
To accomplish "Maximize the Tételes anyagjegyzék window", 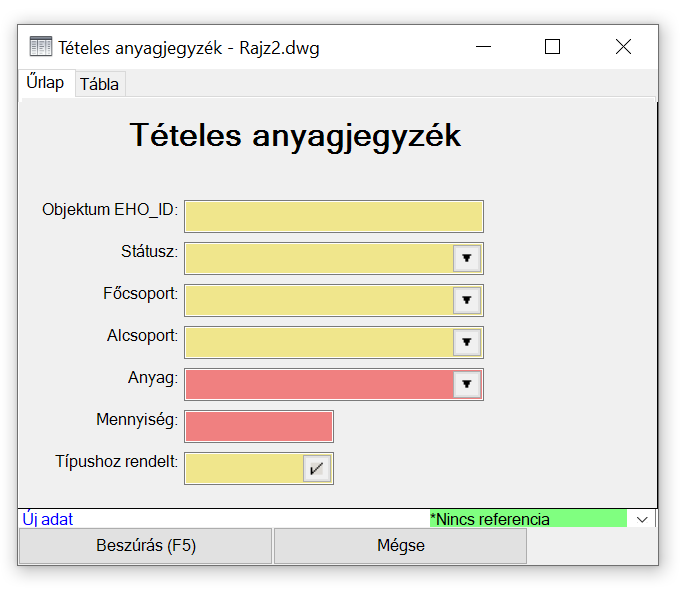I will 552,47.
